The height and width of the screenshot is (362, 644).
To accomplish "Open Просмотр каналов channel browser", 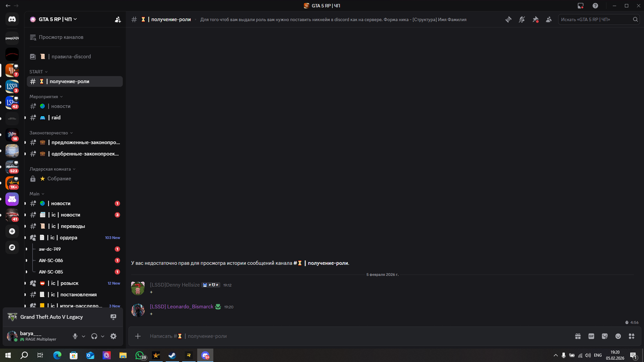I will pos(74,37).
